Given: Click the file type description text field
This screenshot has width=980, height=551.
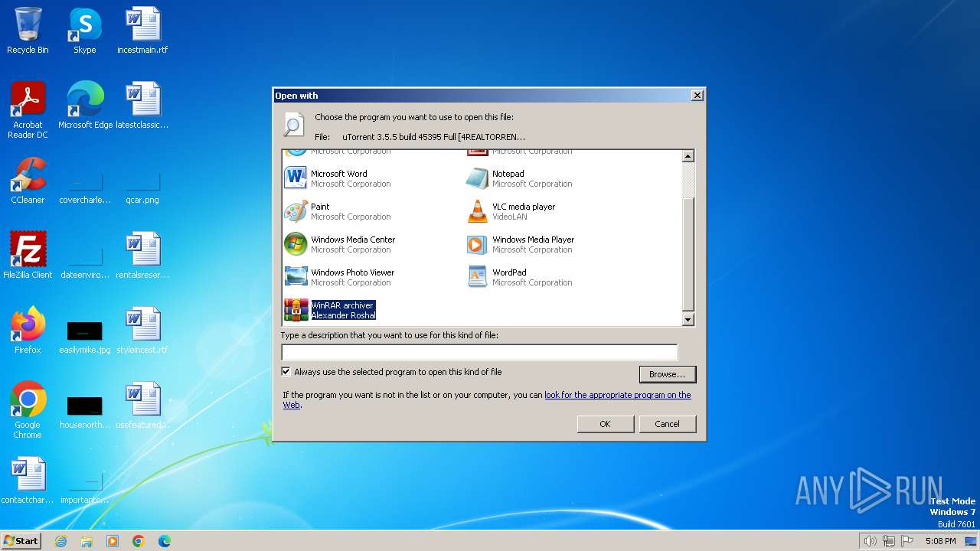Looking at the screenshot, I should (479, 352).
